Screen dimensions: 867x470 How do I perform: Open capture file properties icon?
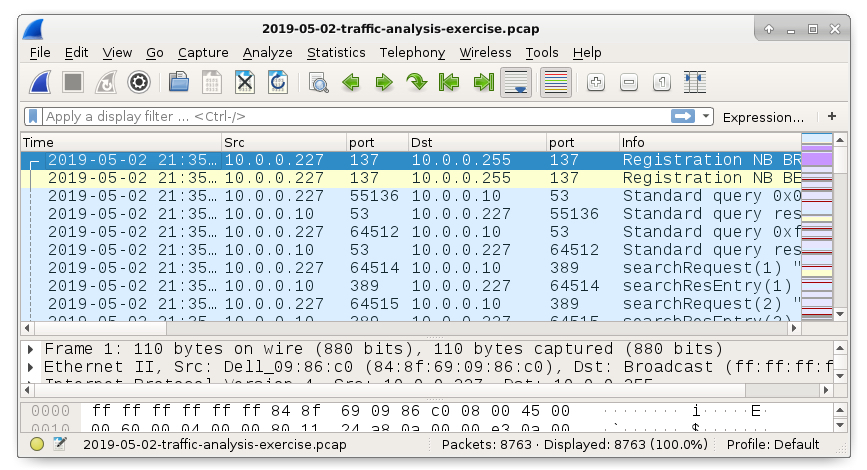60,444
